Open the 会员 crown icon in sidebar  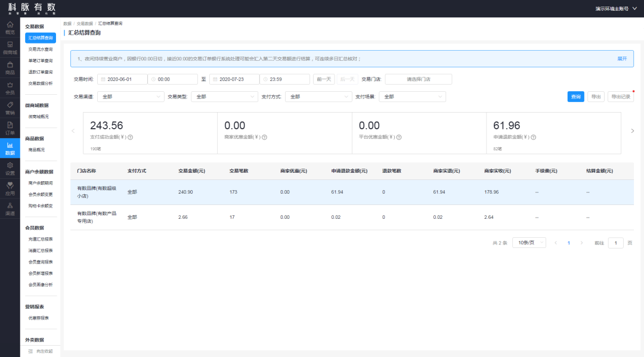point(10,88)
